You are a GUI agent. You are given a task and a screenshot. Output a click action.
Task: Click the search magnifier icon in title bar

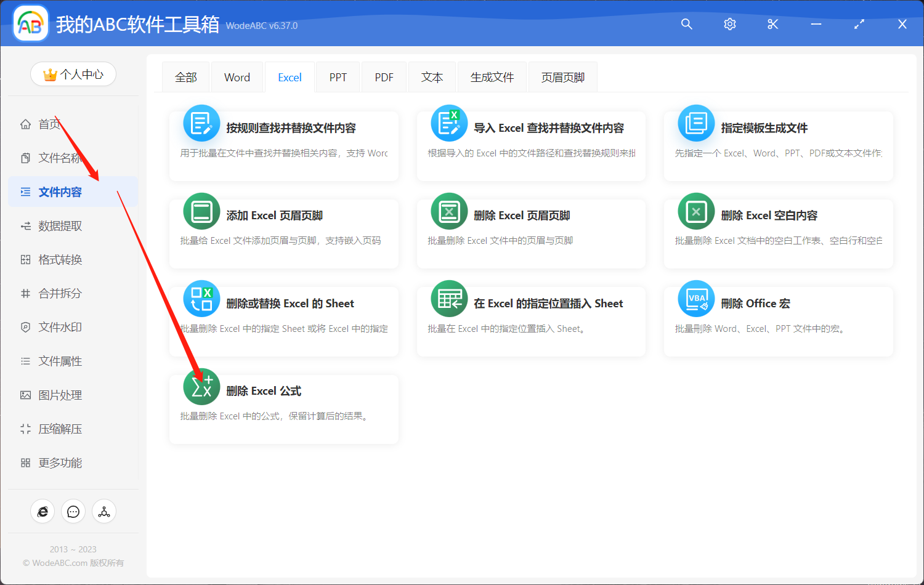[x=686, y=24]
